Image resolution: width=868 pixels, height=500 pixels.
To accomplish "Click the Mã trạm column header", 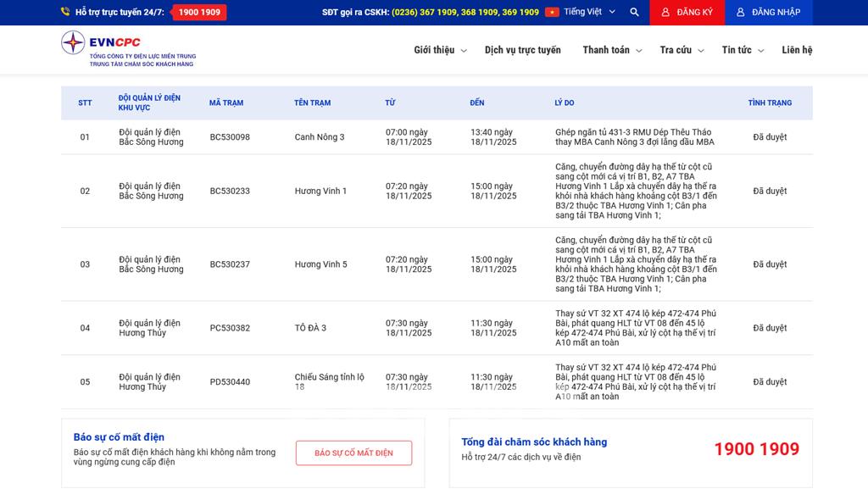I will click(x=226, y=103).
